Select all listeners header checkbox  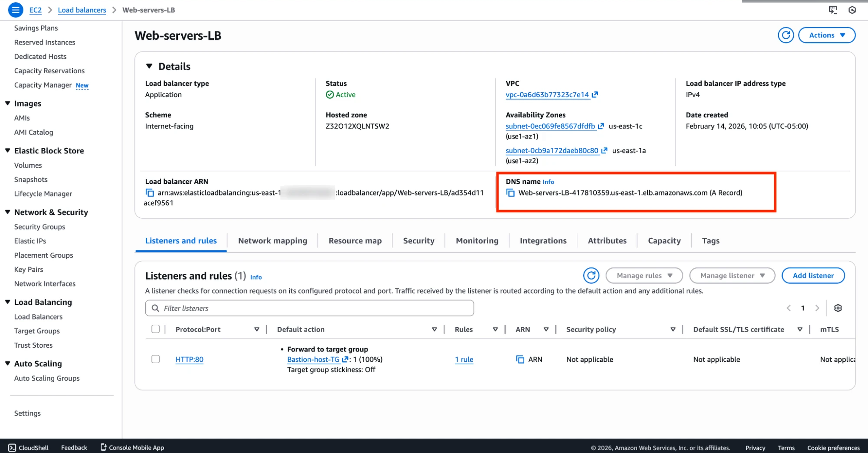click(x=155, y=329)
